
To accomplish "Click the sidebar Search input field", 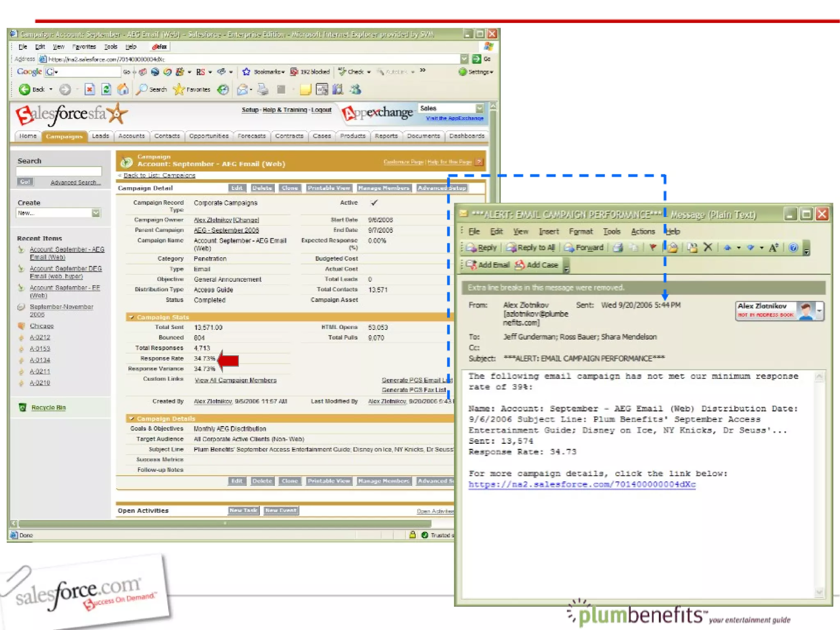I will tap(59, 171).
